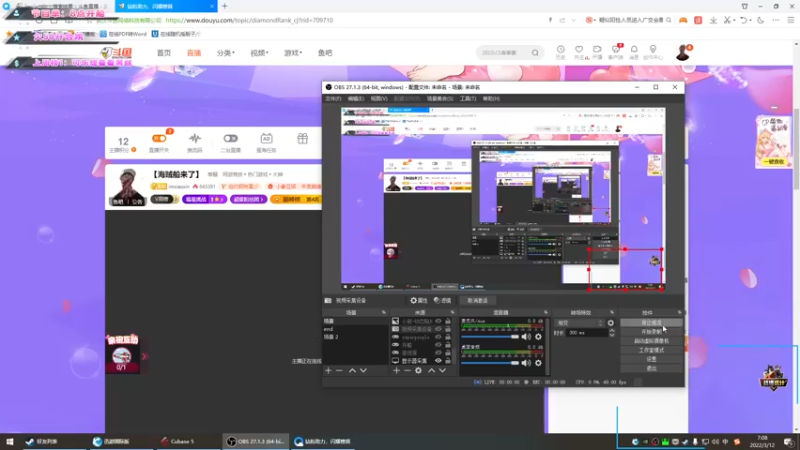Select the 'end' scene in OBS

pyautogui.click(x=355, y=329)
